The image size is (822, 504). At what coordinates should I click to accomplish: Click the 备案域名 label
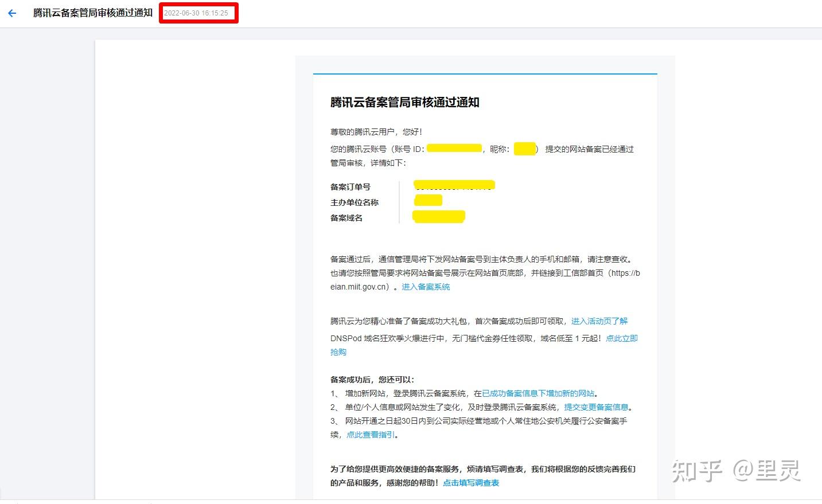click(x=346, y=218)
